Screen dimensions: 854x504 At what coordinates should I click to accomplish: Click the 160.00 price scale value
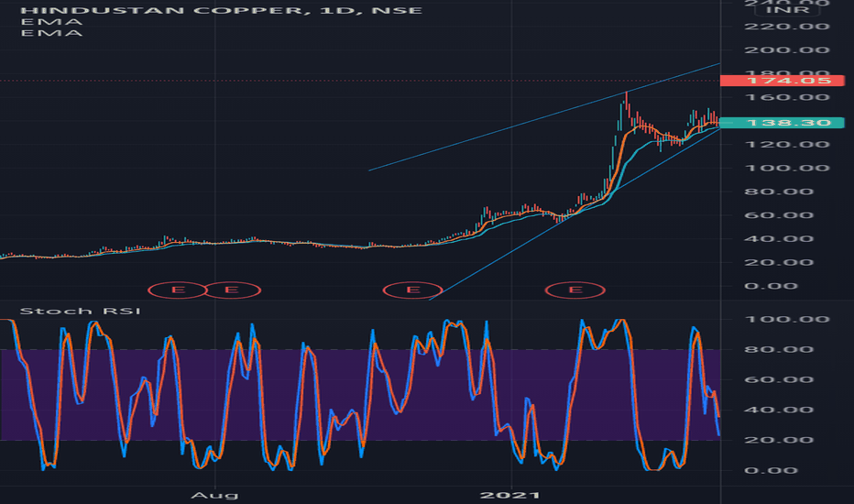786,97
